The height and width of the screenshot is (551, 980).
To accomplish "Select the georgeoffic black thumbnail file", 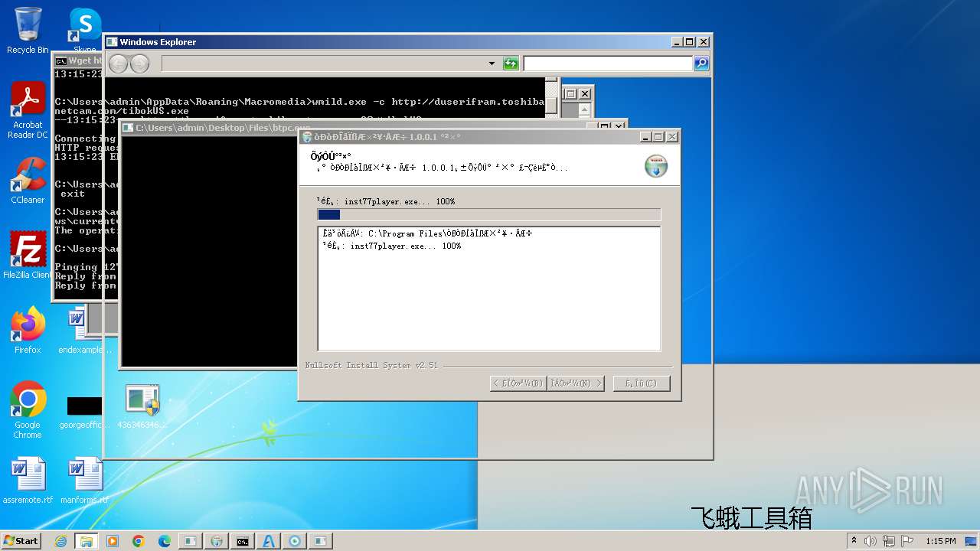I will 84,412.
